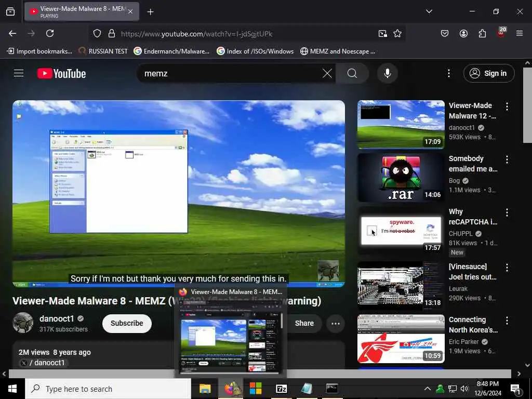This screenshot has width=532, height=399.
Task: Open Microsoft Store from taskbar
Action: pyautogui.click(x=256, y=389)
